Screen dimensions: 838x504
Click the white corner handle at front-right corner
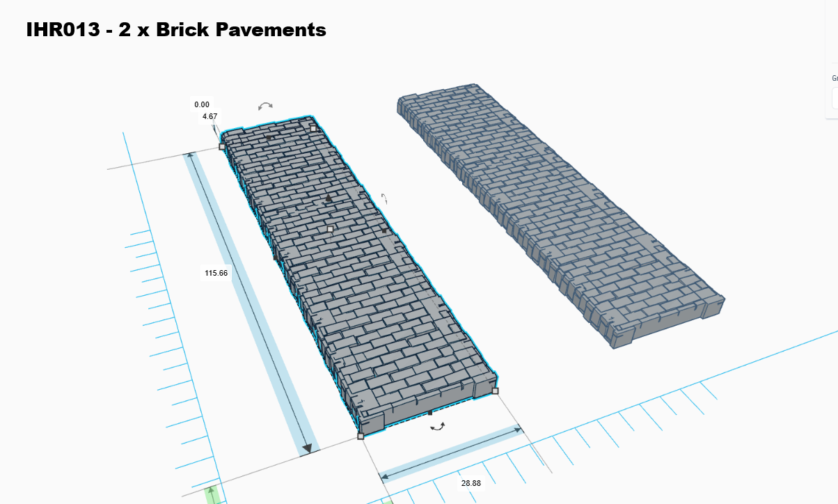495,391
